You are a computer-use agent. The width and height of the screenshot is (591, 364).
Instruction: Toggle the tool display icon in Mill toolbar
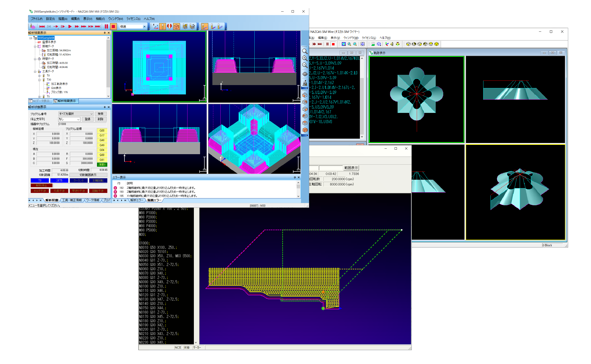pos(163,26)
